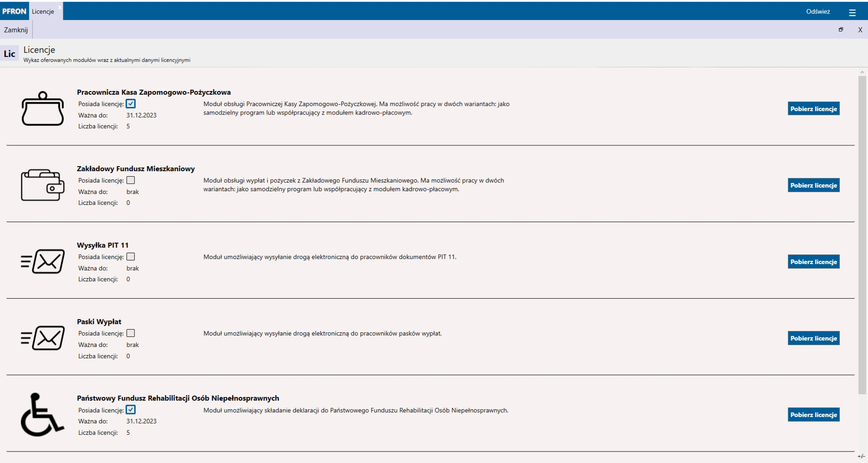Screen dimensions: 868x463
Task: Click the +/- zoom control at bottom right
Action: (861, 456)
